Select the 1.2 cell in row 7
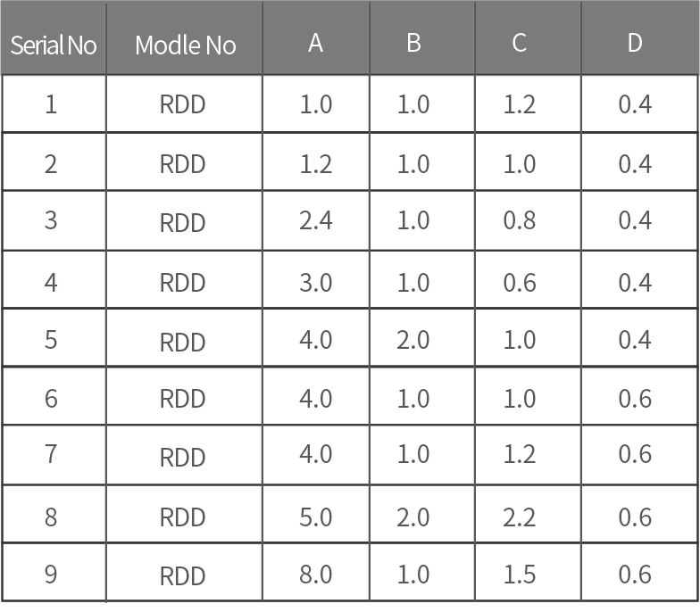The width and height of the screenshot is (700, 612). [x=520, y=455]
